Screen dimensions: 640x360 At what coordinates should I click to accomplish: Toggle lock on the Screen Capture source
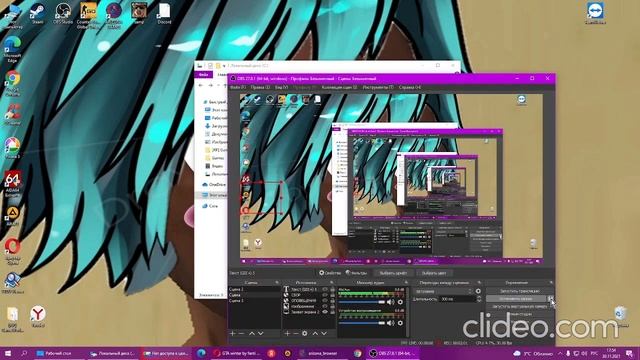(332, 312)
